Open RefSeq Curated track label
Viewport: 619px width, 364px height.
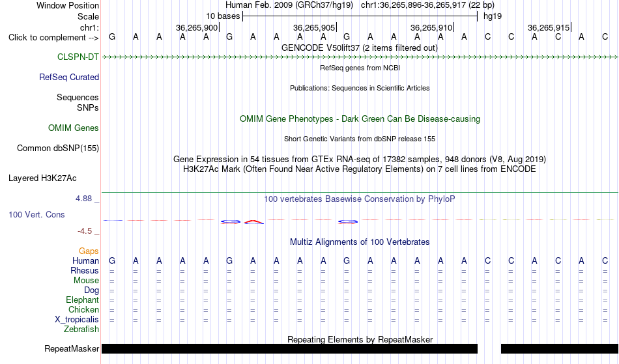pyautogui.click(x=69, y=77)
